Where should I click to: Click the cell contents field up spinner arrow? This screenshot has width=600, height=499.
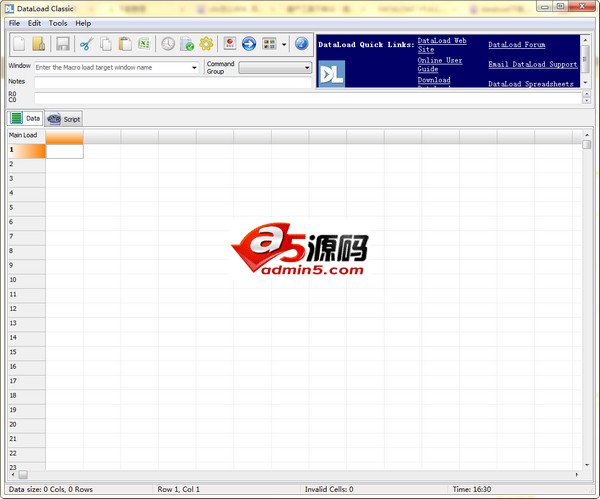[x=587, y=94]
